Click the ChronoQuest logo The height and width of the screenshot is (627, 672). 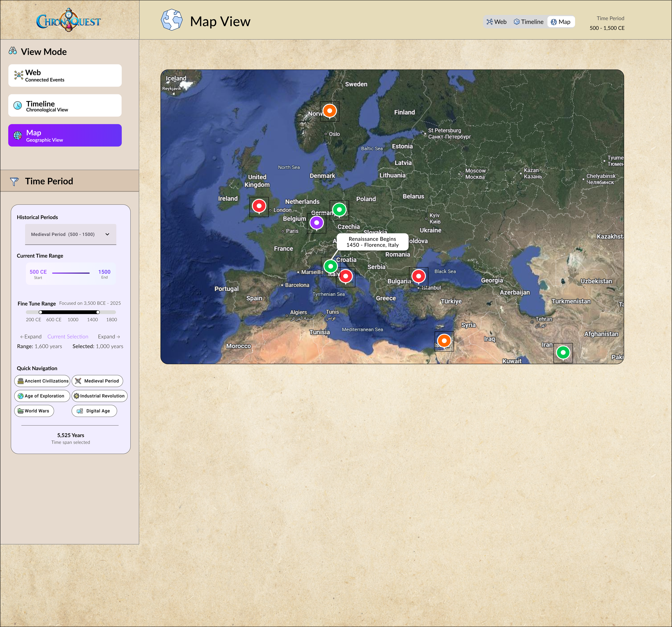click(x=69, y=20)
